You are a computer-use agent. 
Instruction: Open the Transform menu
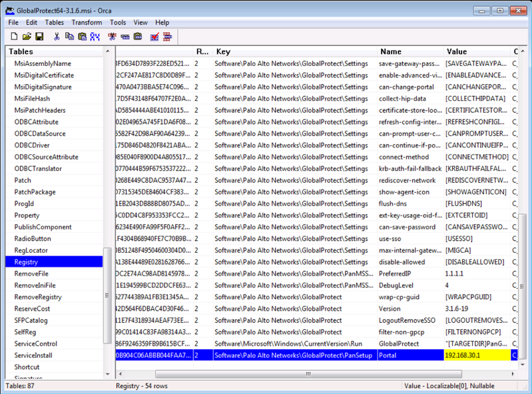coord(87,22)
